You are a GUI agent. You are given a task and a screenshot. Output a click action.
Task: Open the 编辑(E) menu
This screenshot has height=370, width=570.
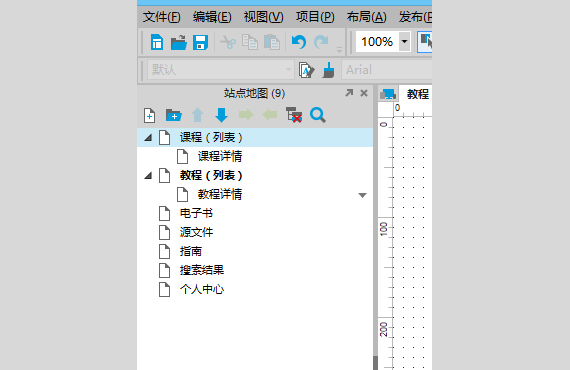(x=212, y=17)
